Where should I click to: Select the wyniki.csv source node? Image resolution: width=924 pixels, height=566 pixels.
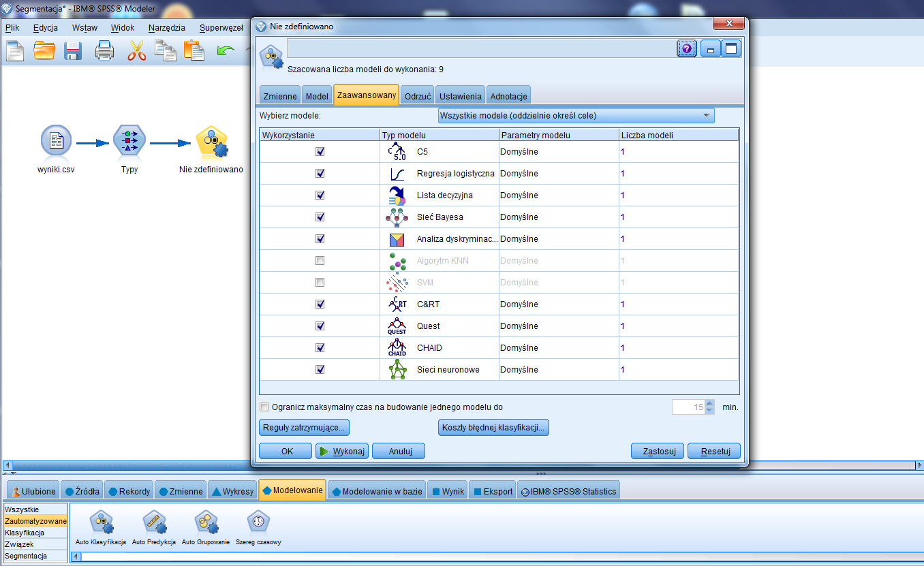[x=56, y=142]
